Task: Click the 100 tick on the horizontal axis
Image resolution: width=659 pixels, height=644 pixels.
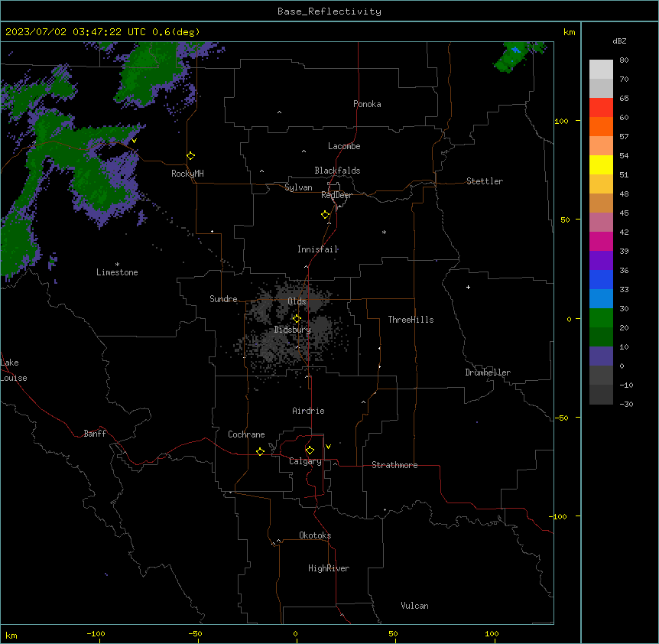Action: (492, 634)
